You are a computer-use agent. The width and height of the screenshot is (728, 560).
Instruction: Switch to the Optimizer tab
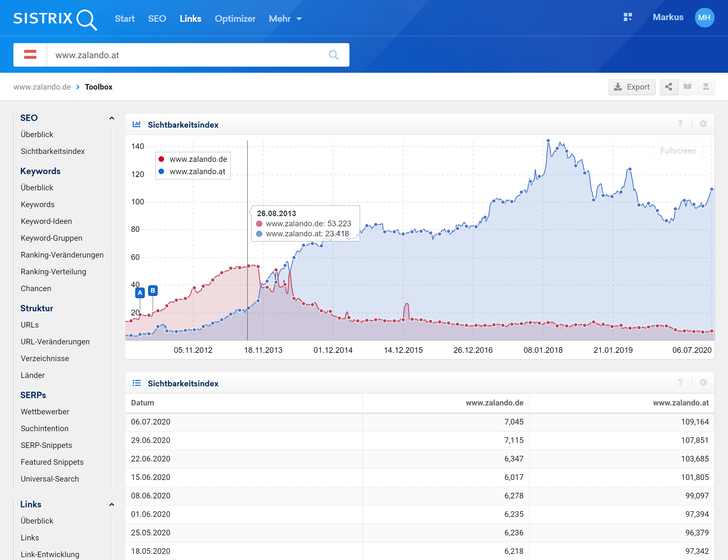pos(235,19)
